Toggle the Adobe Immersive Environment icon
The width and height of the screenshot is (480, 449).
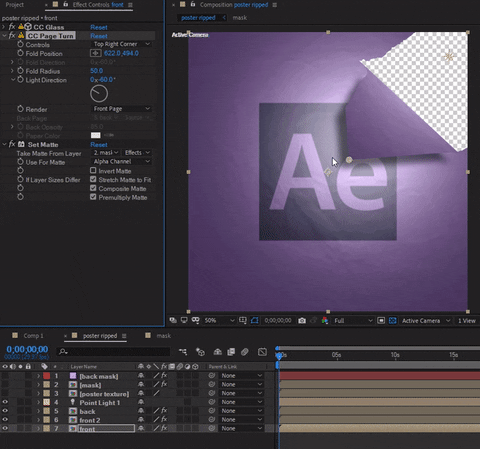[196, 320]
